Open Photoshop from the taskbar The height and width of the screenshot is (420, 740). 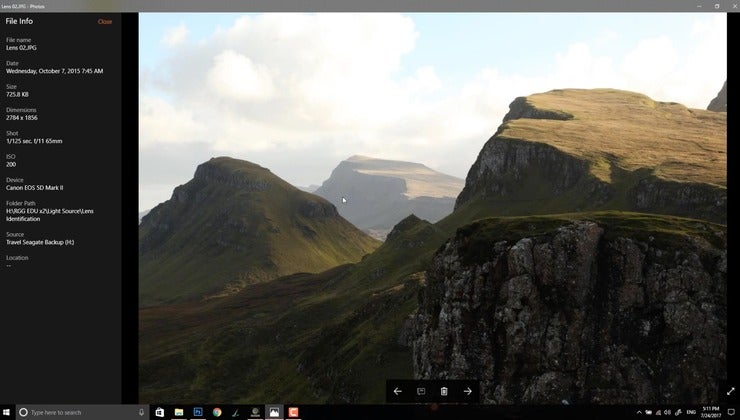click(198, 412)
